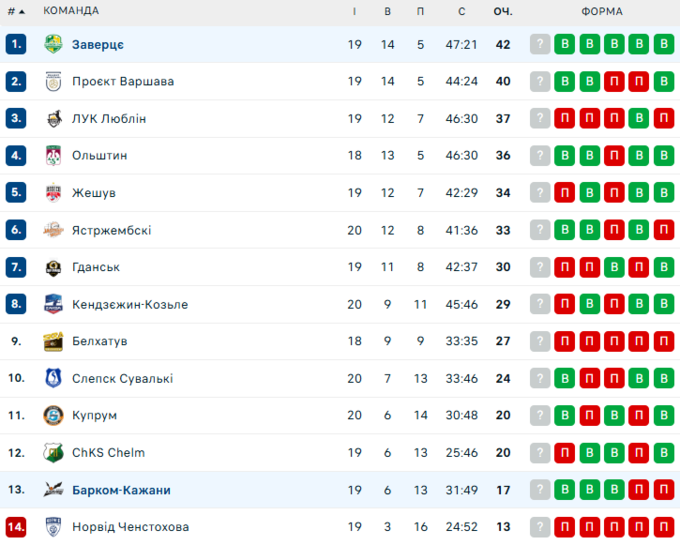Viewport: 680px width, 545px height.
Task: Click the ЛУК Люблін team logo
Action: tap(53, 118)
